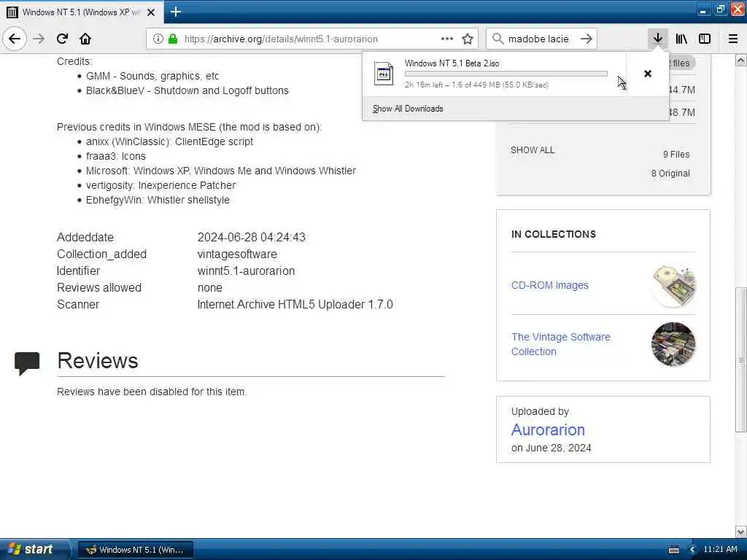This screenshot has width=747, height=560.
Task: Open Vintage Software Collection thumbnail
Action: click(673, 344)
